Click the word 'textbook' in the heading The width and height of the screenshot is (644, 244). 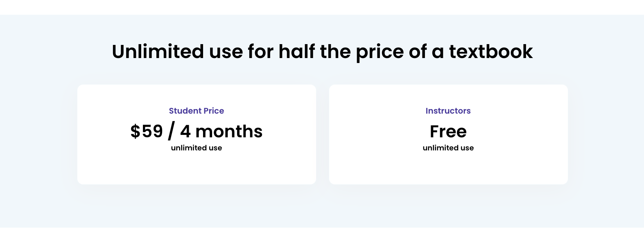coord(491,52)
